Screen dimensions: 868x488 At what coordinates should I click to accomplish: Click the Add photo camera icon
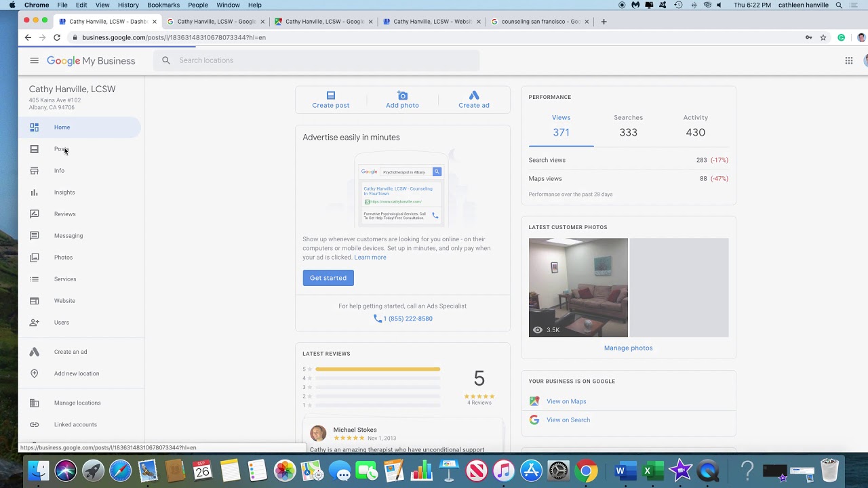tap(402, 96)
